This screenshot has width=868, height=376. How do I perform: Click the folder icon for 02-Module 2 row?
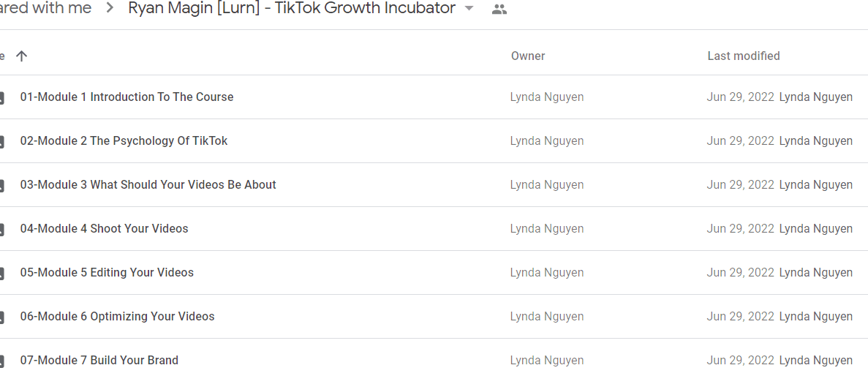tap(1, 142)
